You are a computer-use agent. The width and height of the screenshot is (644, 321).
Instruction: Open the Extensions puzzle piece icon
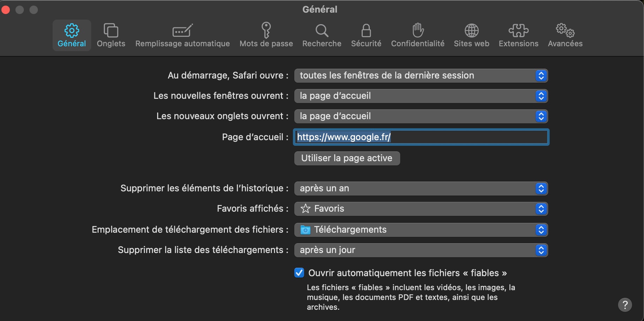pos(518,31)
